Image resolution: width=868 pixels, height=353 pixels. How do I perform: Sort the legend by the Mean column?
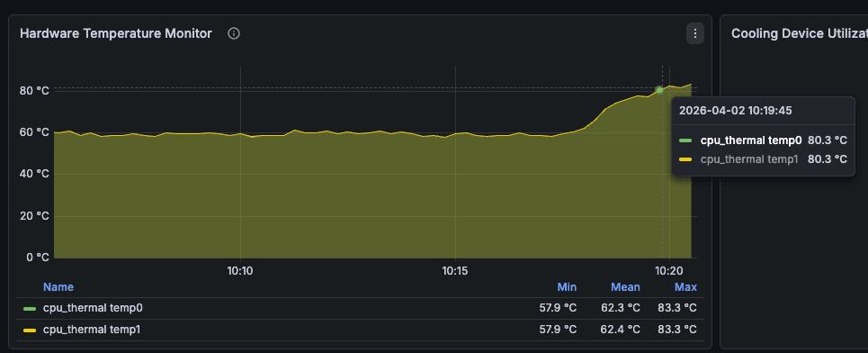[x=625, y=287]
